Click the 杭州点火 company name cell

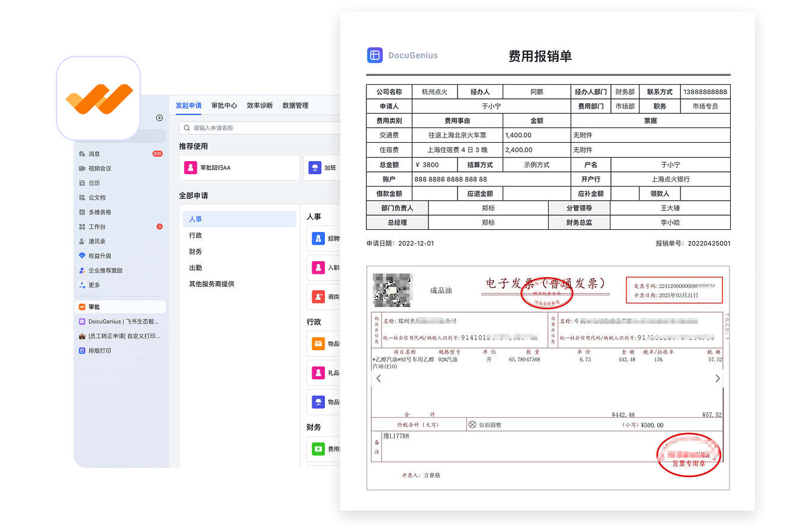click(434, 92)
